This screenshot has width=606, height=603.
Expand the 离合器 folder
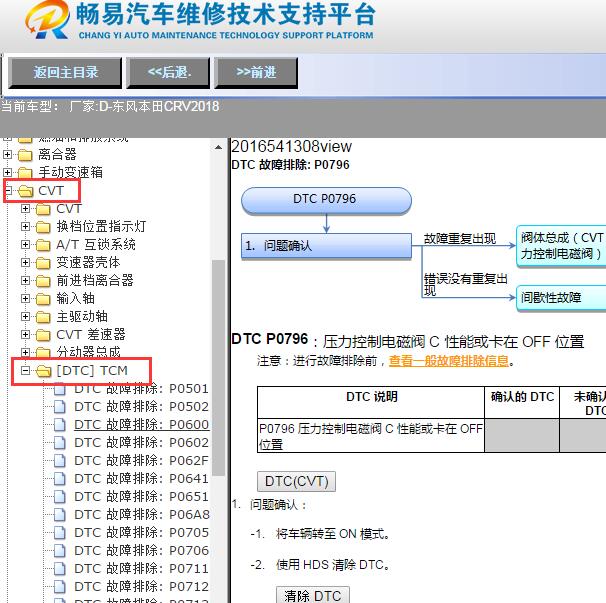click(x=7, y=155)
